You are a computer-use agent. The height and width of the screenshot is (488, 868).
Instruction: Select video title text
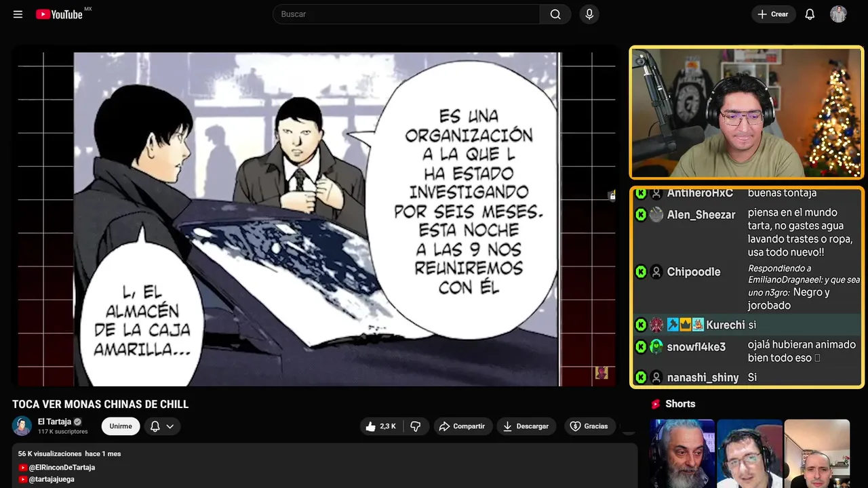(x=100, y=405)
